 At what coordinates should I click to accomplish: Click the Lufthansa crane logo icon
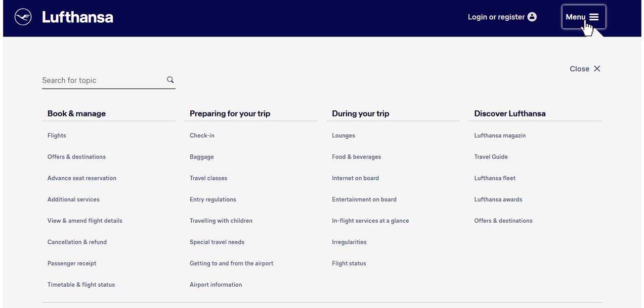click(23, 17)
